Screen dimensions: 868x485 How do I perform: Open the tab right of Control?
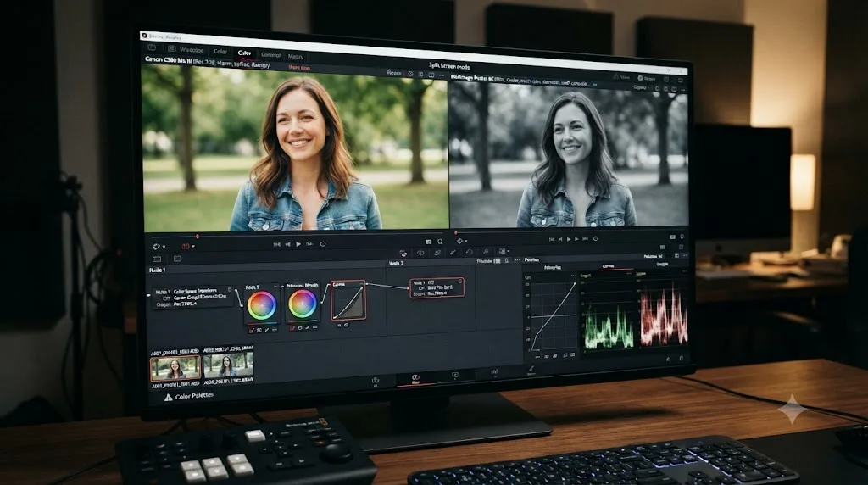(296, 57)
